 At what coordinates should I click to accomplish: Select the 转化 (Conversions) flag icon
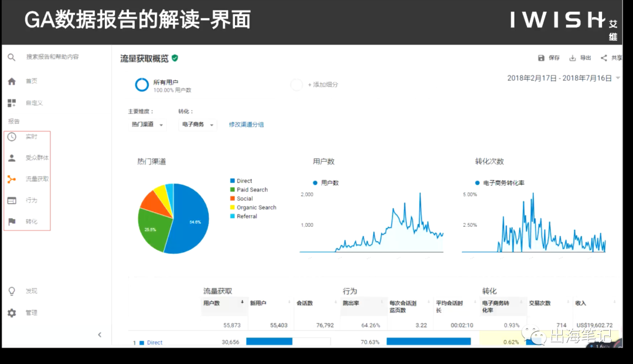coord(12,222)
